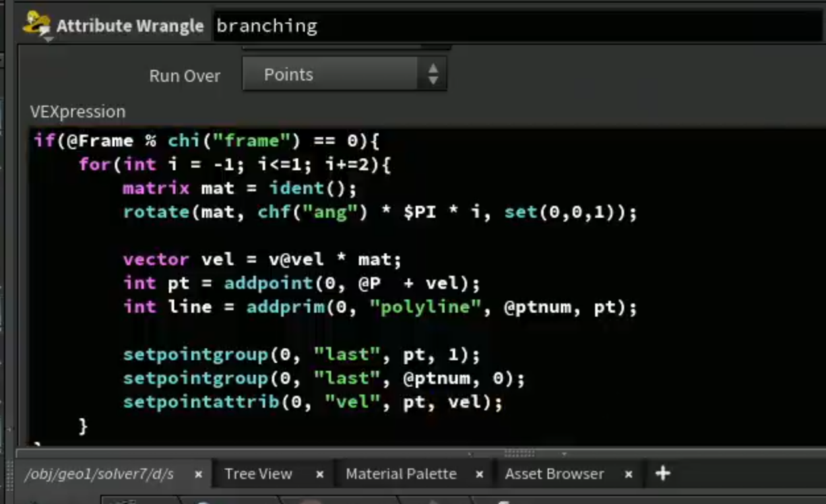Click the 'VEXpression' label

[x=78, y=111]
